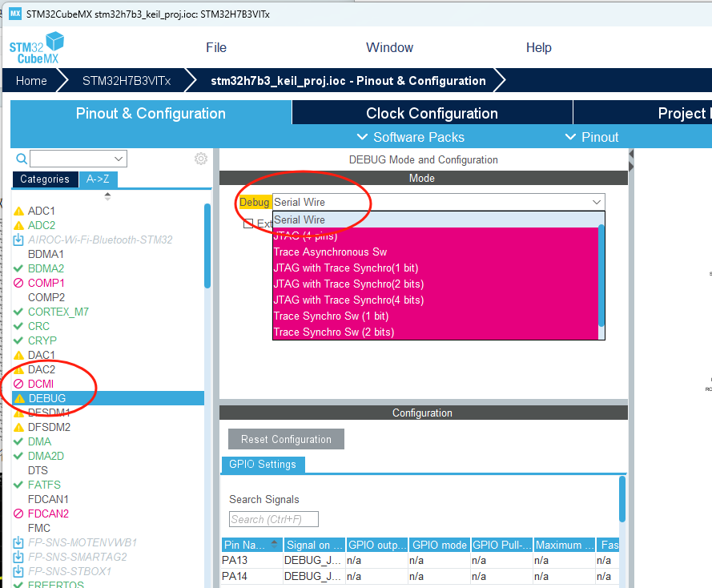This screenshot has height=588, width=712.
Task: Choose JTAG with Trace Synchro(2 bits)
Action: click(436, 284)
